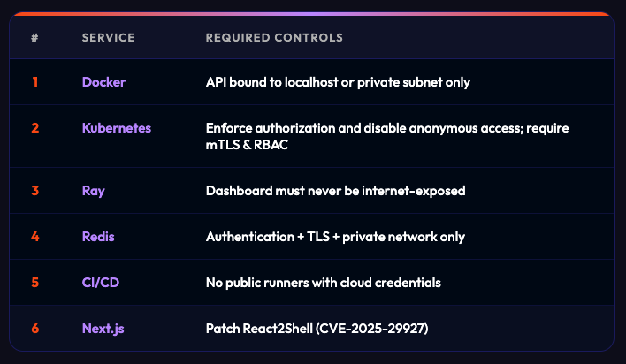Screen dimensions: 626x364
Task: Select row number 2 beside Kubernetes
Action: click(x=35, y=128)
